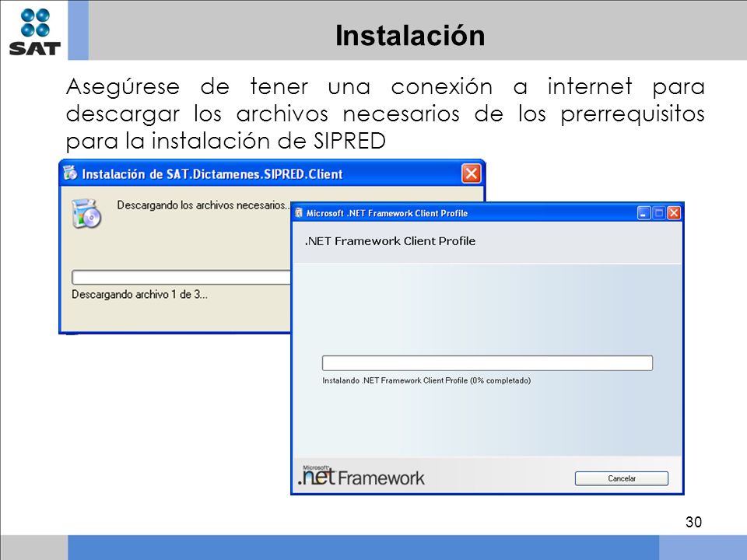Image resolution: width=747 pixels, height=560 pixels.
Task: Close the Microsoft .NET Framework Client Profile window
Action: [x=674, y=213]
